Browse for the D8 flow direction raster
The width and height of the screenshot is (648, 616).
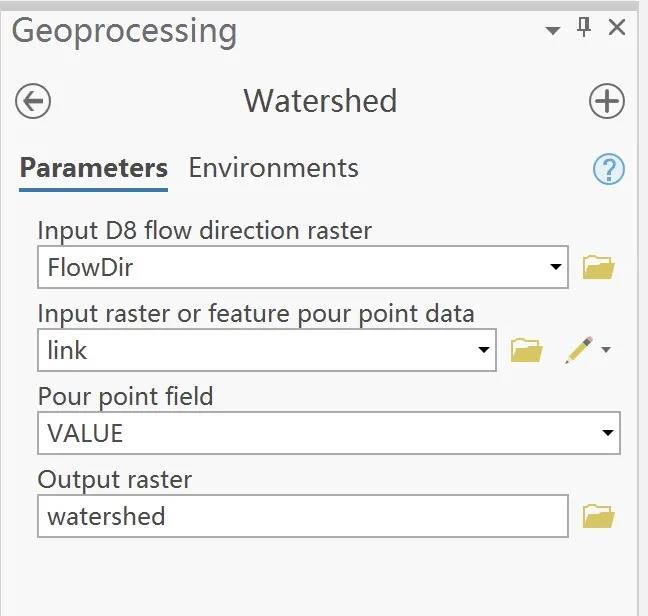click(x=598, y=267)
